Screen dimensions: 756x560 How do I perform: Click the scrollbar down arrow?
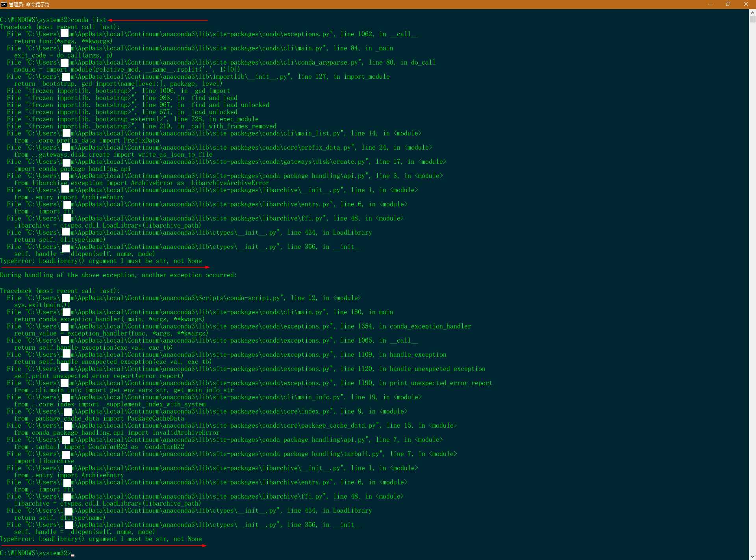click(752, 556)
